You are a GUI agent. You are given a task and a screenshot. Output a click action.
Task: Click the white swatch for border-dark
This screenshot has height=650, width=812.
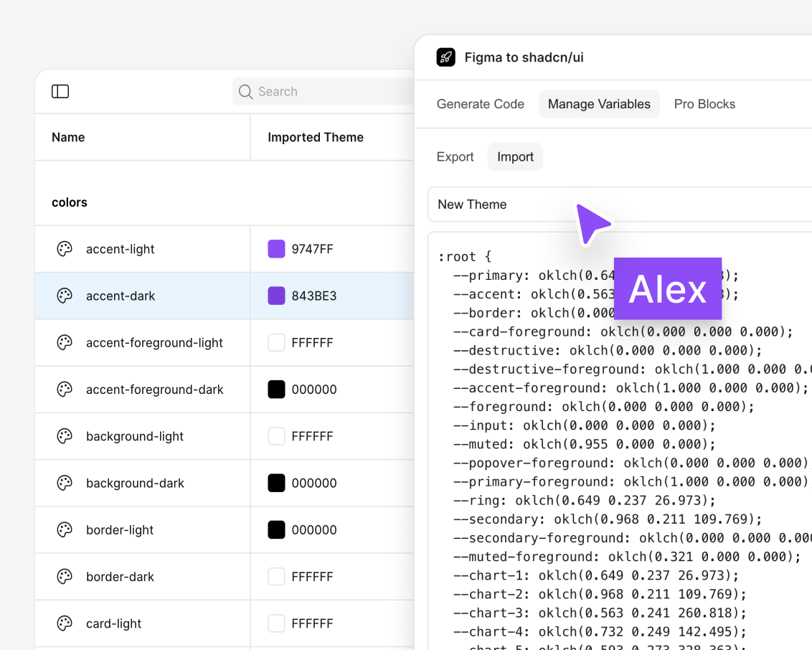click(277, 576)
